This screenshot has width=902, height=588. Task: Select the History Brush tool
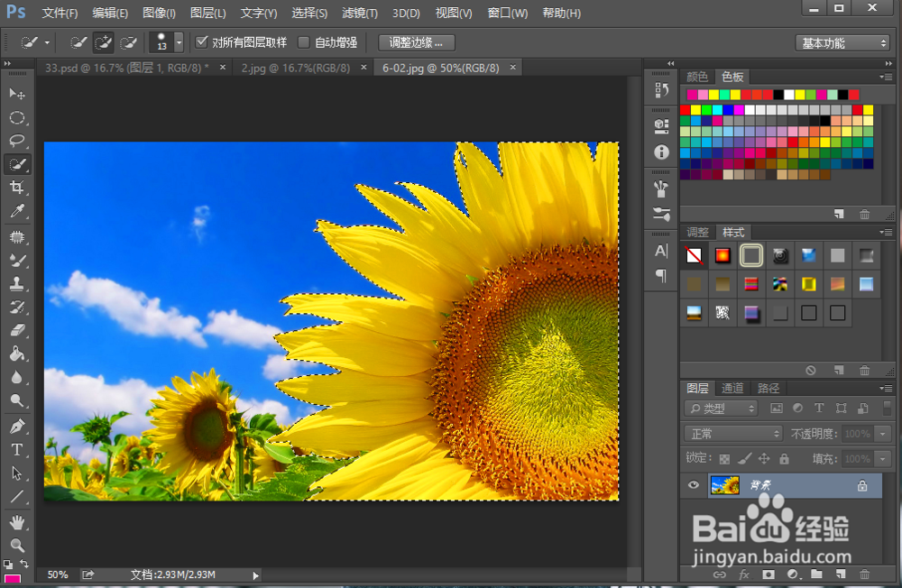[16, 307]
